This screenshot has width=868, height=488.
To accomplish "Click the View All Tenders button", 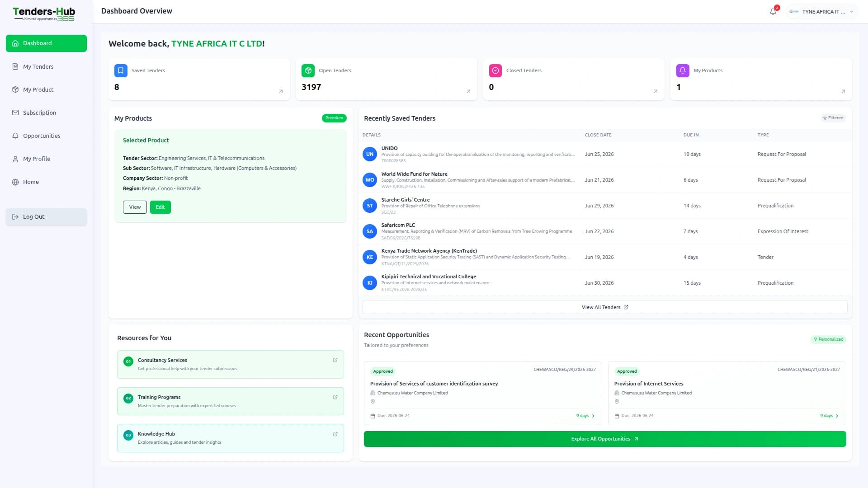I will tap(605, 307).
